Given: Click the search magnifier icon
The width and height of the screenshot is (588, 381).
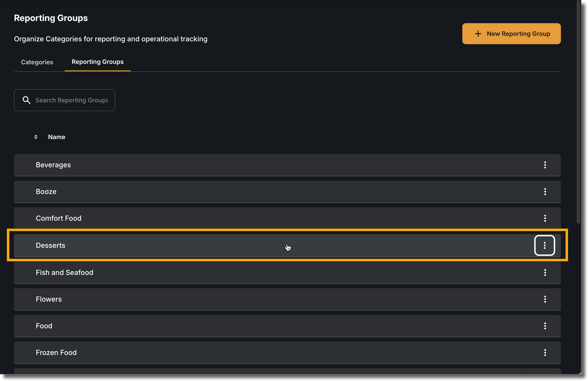Looking at the screenshot, I should [26, 100].
